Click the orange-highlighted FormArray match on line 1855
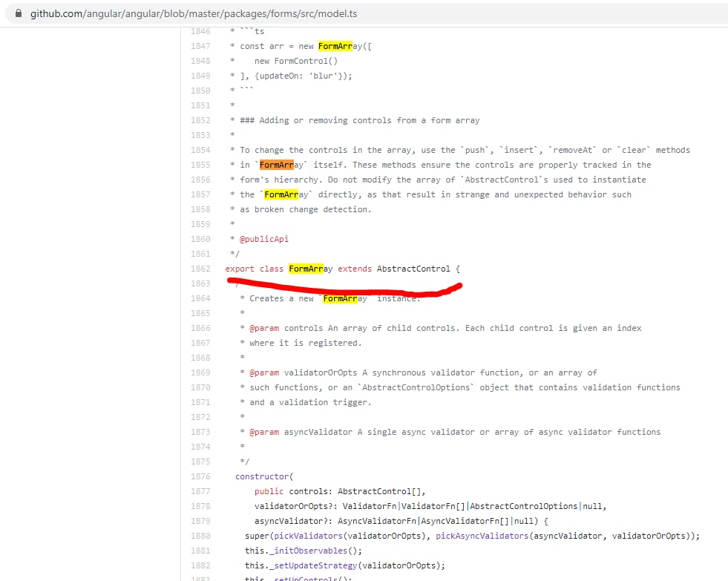 pos(276,165)
